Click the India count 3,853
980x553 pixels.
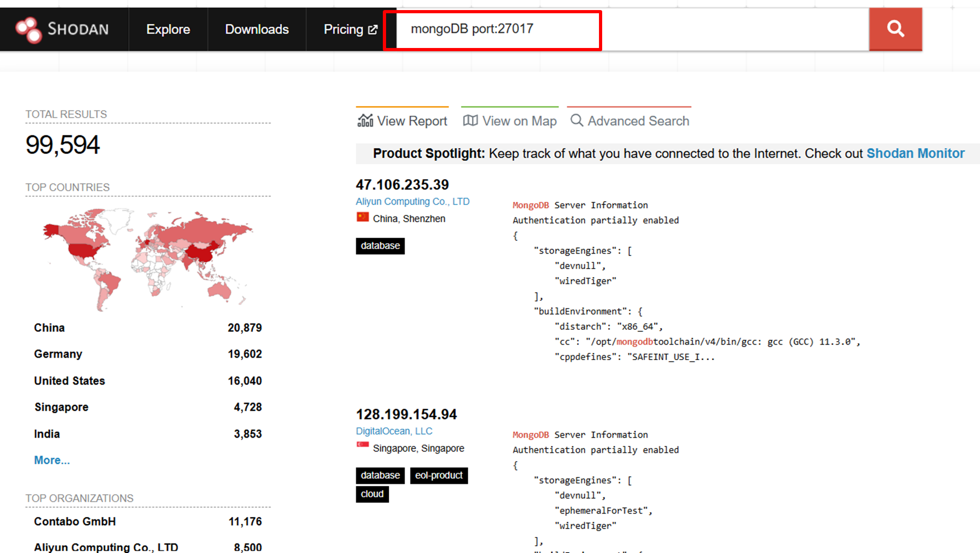248,434
